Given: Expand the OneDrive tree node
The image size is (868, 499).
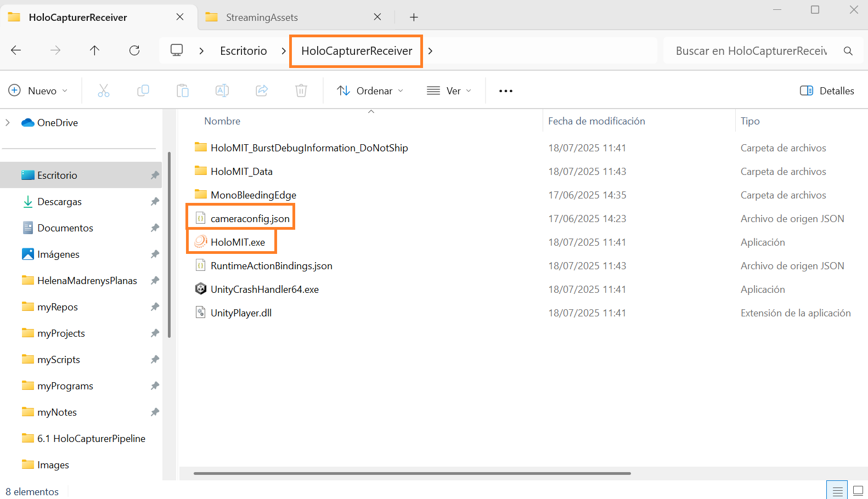Looking at the screenshot, I should click(x=8, y=123).
